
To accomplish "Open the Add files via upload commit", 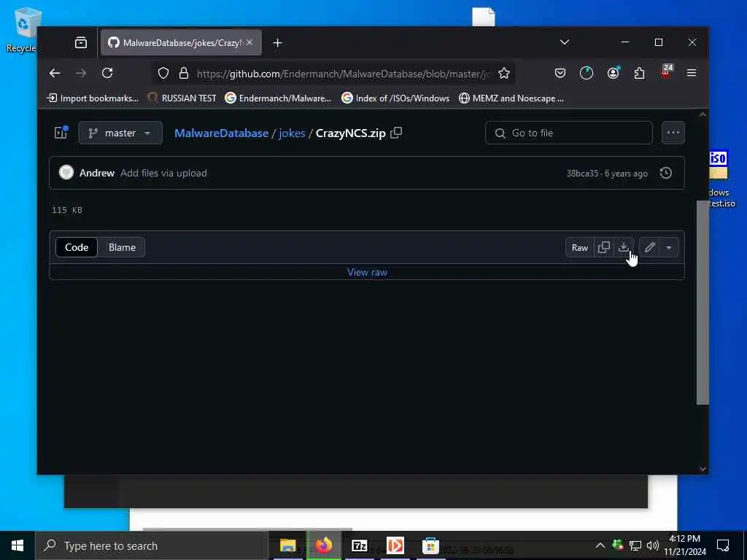I will pos(163,173).
